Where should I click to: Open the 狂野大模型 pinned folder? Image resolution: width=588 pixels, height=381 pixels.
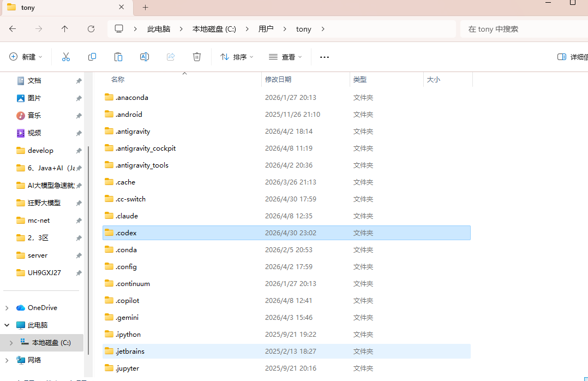pos(44,203)
